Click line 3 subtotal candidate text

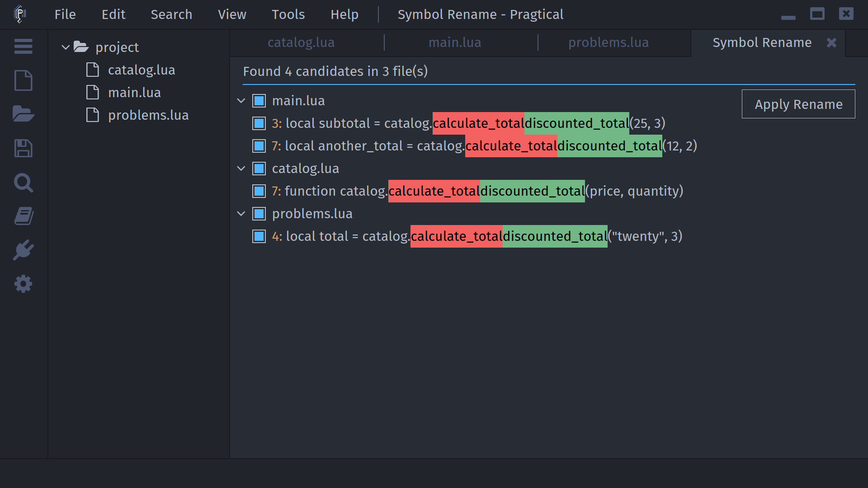point(468,123)
